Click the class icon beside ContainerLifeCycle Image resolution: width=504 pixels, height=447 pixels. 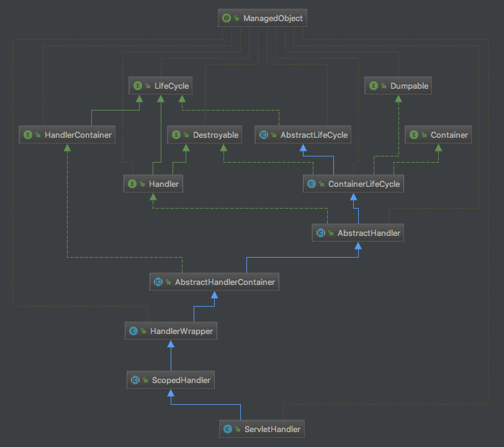pyautogui.click(x=311, y=184)
